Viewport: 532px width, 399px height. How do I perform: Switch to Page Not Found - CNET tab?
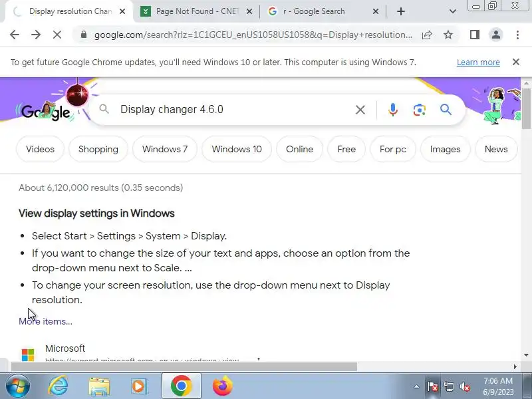pos(198,11)
